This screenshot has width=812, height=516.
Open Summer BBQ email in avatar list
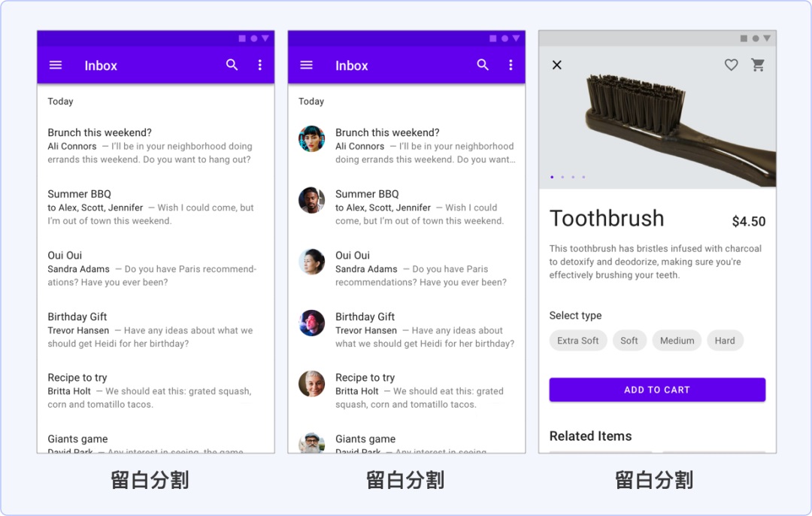(x=420, y=208)
